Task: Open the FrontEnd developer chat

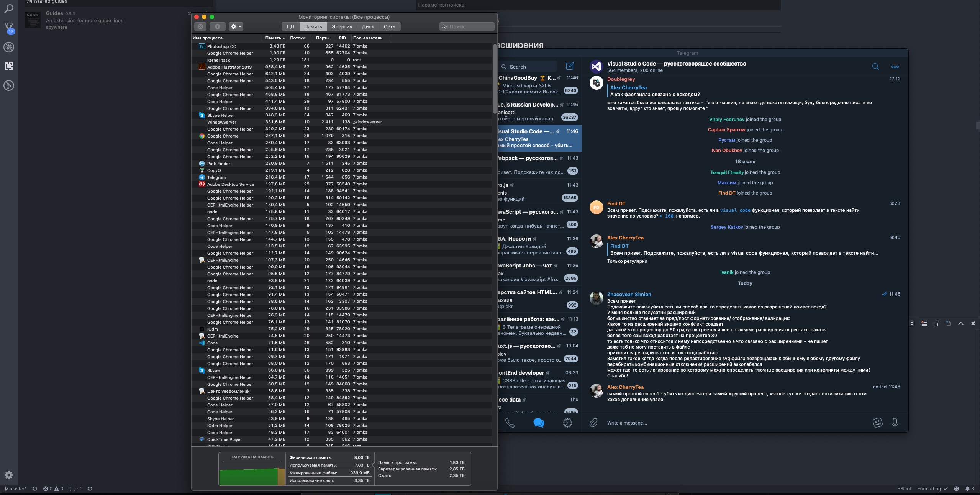Action: click(539, 380)
